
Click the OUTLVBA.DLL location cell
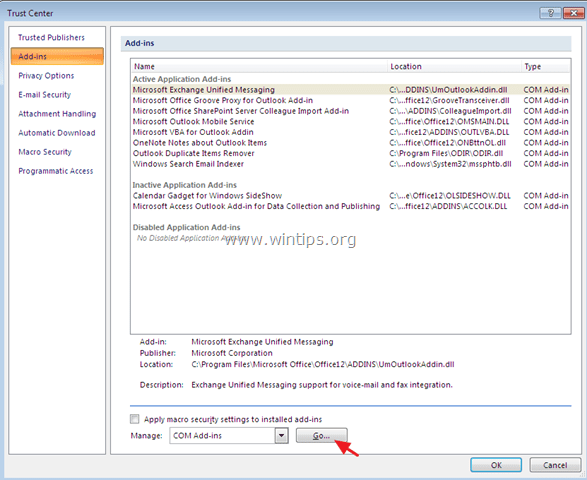pos(449,132)
